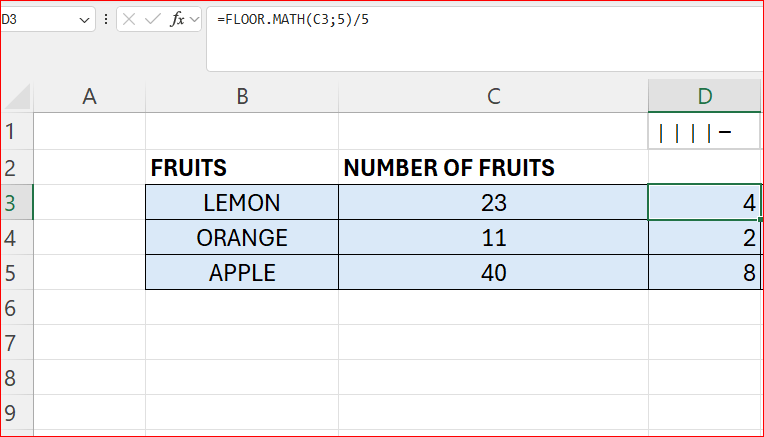Select column B header
764x437 pixels.
(x=242, y=96)
